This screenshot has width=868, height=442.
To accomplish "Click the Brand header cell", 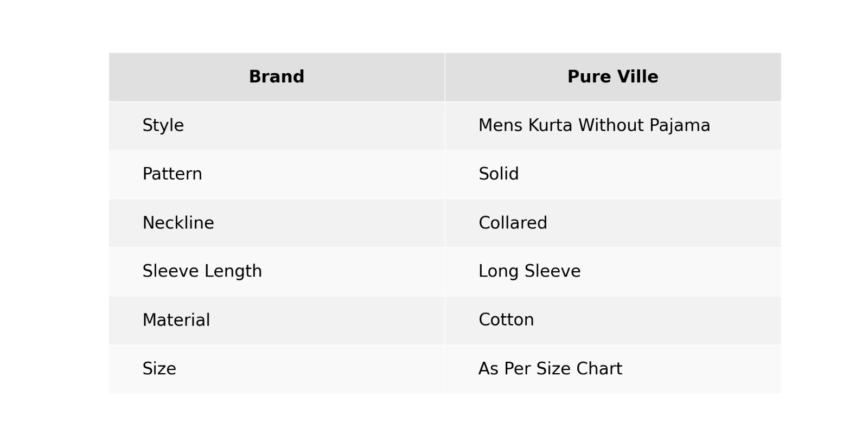I will pyautogui.click(x=276, y=77).
